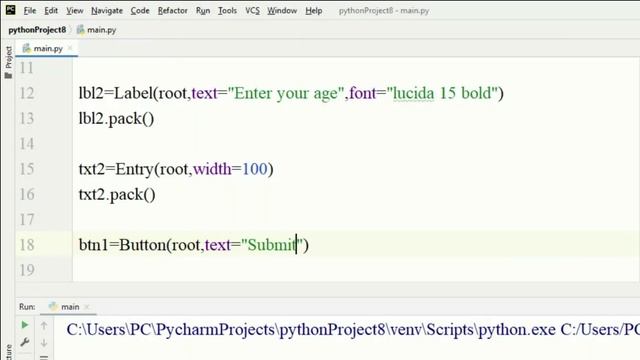Click the python.exe path in the Run output

pos(311,330)
